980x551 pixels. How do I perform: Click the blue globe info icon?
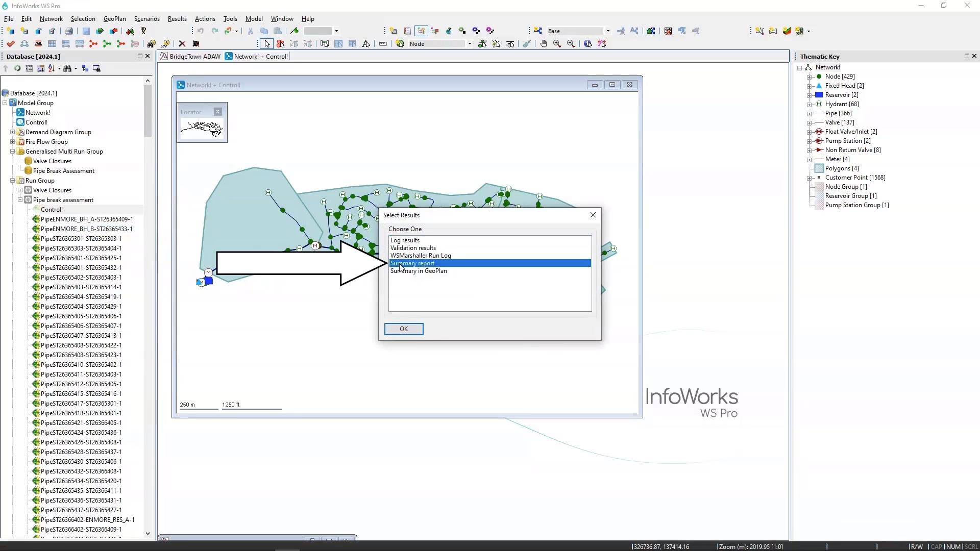pos(588,44)
